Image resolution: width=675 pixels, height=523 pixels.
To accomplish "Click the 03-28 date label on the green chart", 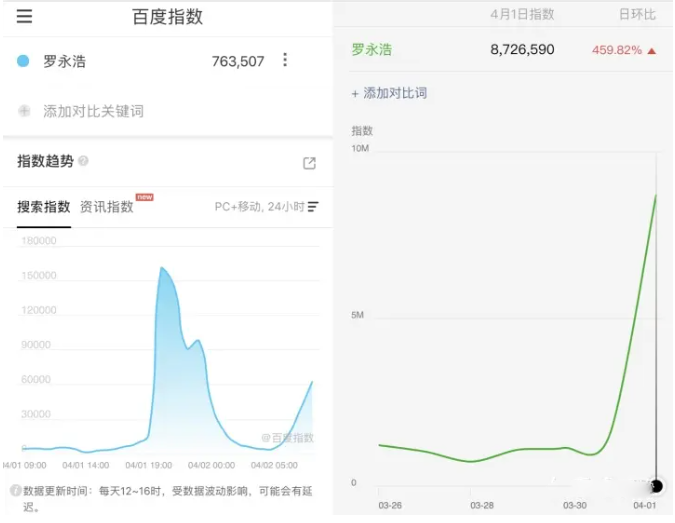I will [482, 505].
